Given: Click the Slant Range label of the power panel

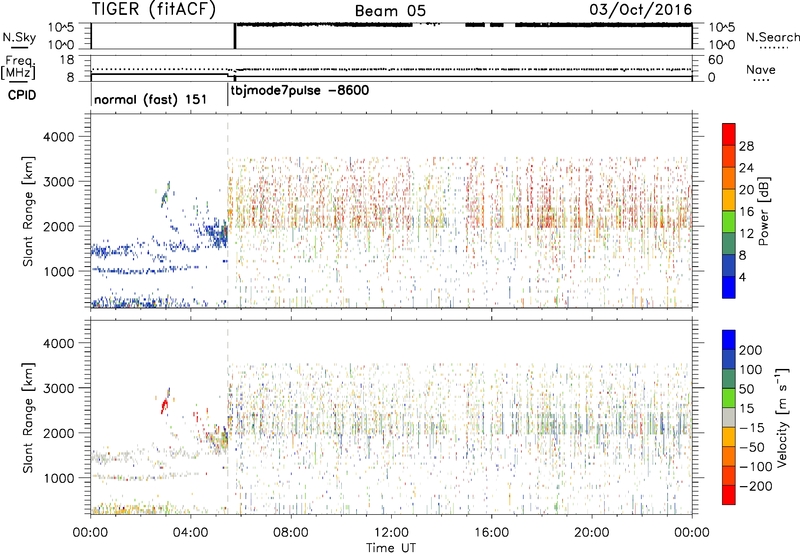Looking at the screenshot, I should coord(28,211).
